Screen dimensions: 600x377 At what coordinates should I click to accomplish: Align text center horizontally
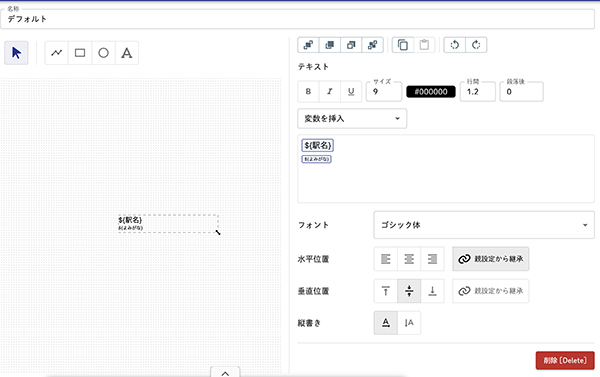pyautogui.click(x=409, y=259)
